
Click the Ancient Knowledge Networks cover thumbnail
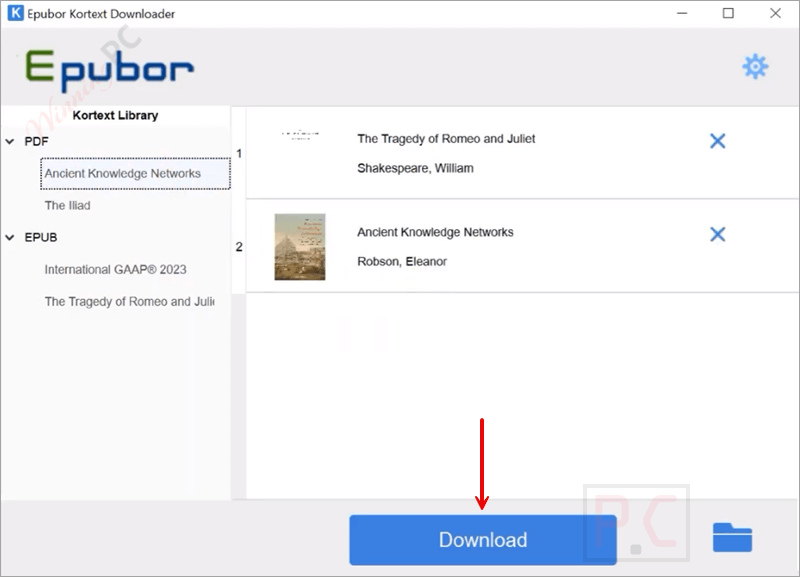300,247
